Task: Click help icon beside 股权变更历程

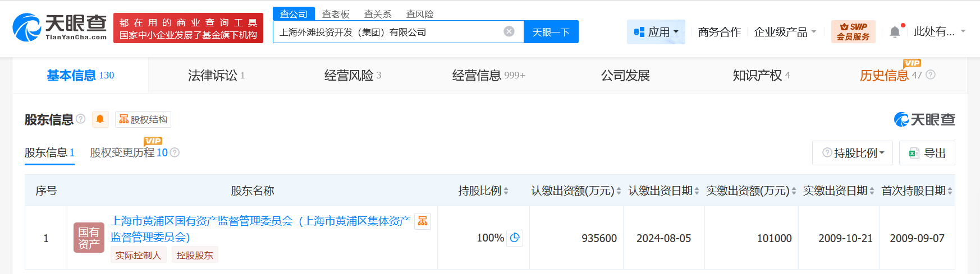Action: pyautogui.click(x=175, y=152)
